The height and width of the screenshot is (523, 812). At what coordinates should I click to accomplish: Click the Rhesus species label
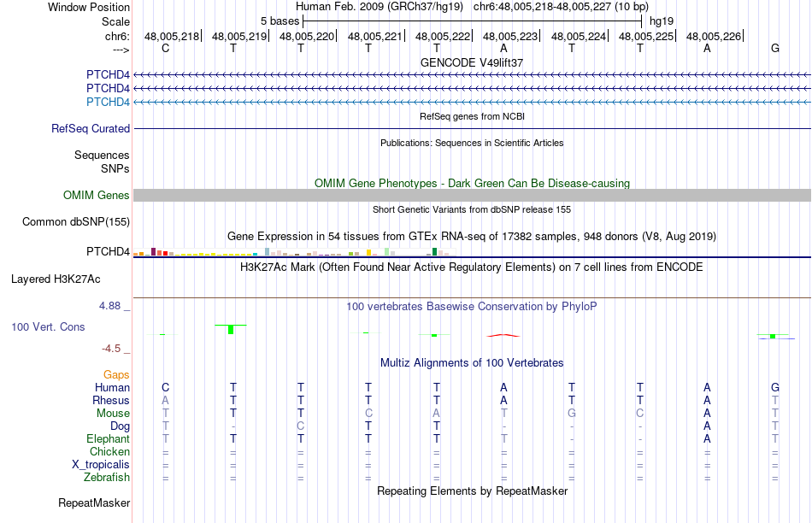coord(111,401)
